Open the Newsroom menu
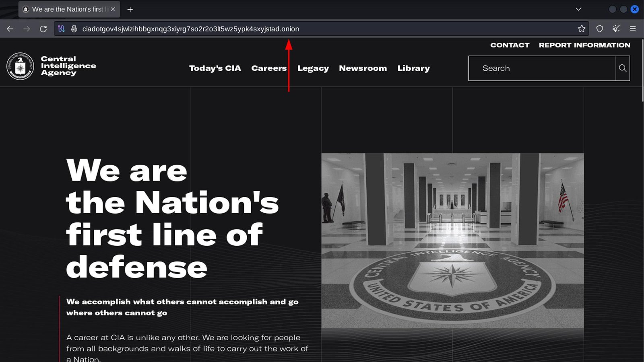Viewport: 644px width, 362px height. 363,68
